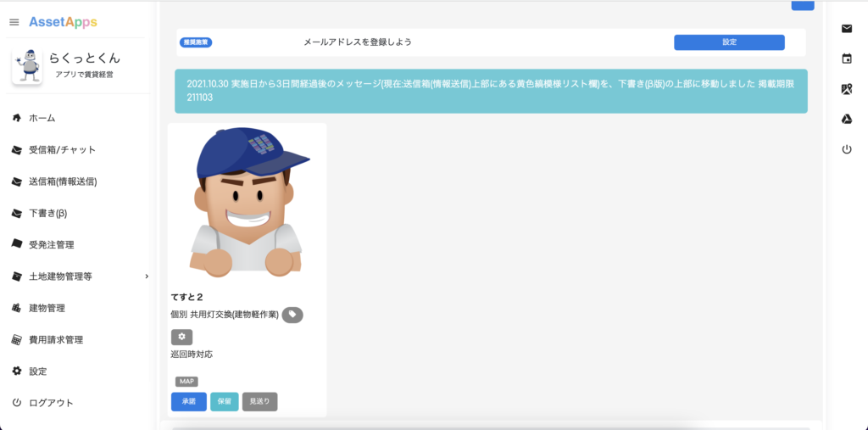
Task: Click the ホーム house icon
Action: pos(17,118)
